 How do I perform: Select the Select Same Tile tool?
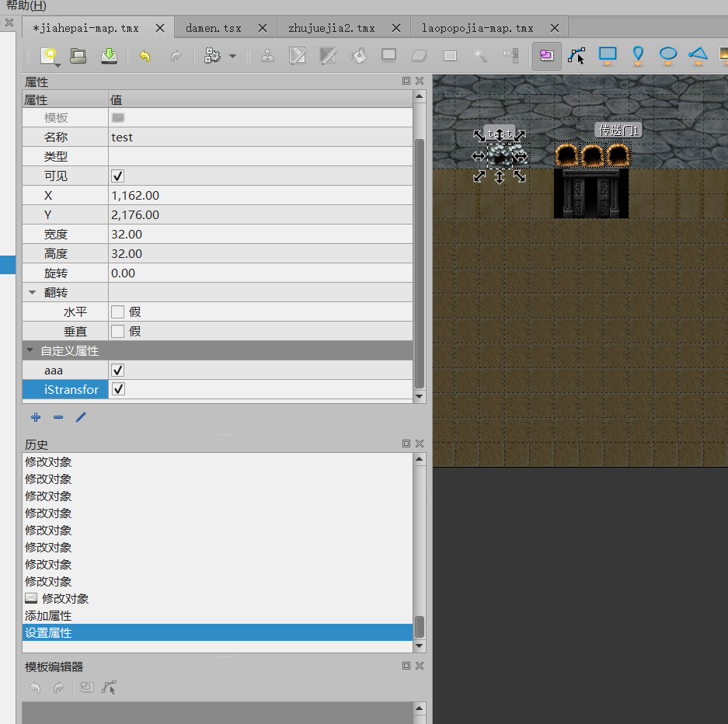click(x=511, y=56)
